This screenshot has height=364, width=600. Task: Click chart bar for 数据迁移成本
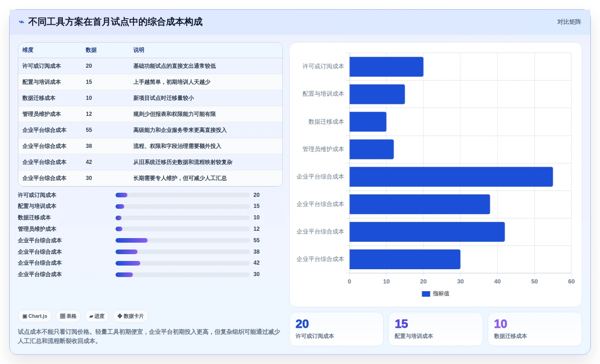[x=368, y=122]
